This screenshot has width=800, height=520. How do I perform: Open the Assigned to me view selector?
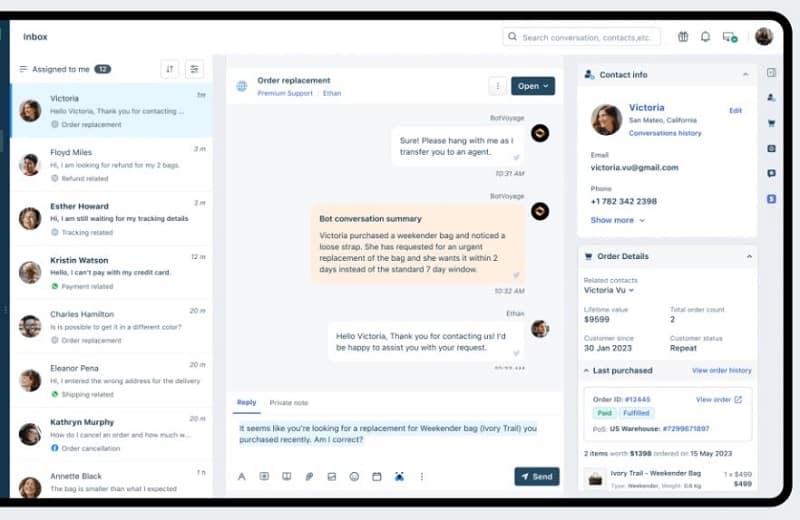coord(65,69)
